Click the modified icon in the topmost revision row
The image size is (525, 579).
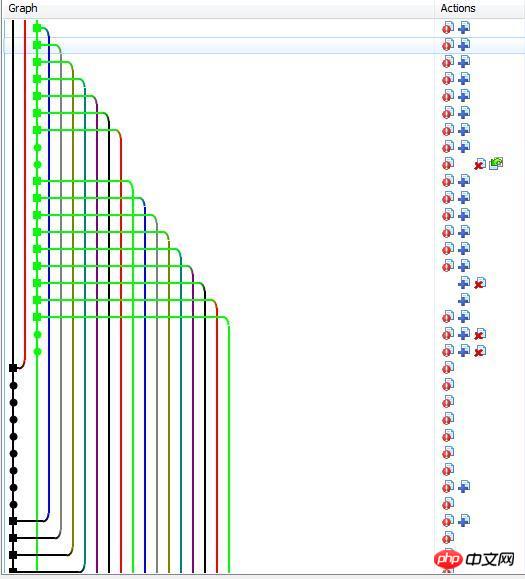click(448, 27)
